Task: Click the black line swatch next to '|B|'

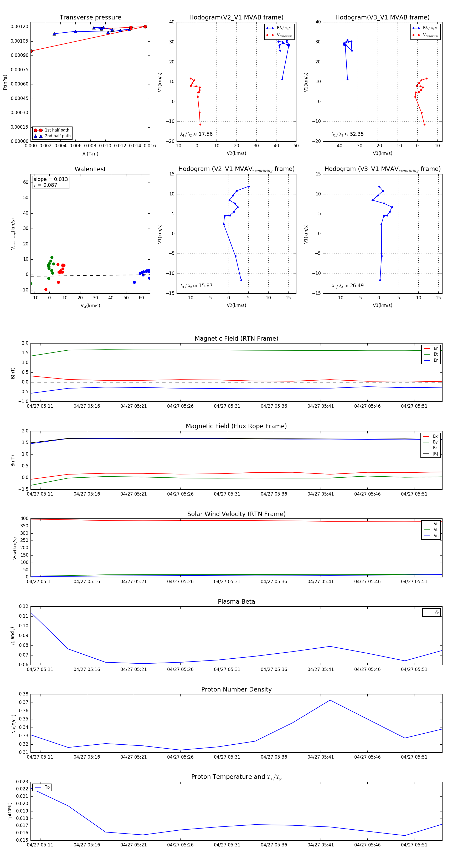Action: pos(426,454)
